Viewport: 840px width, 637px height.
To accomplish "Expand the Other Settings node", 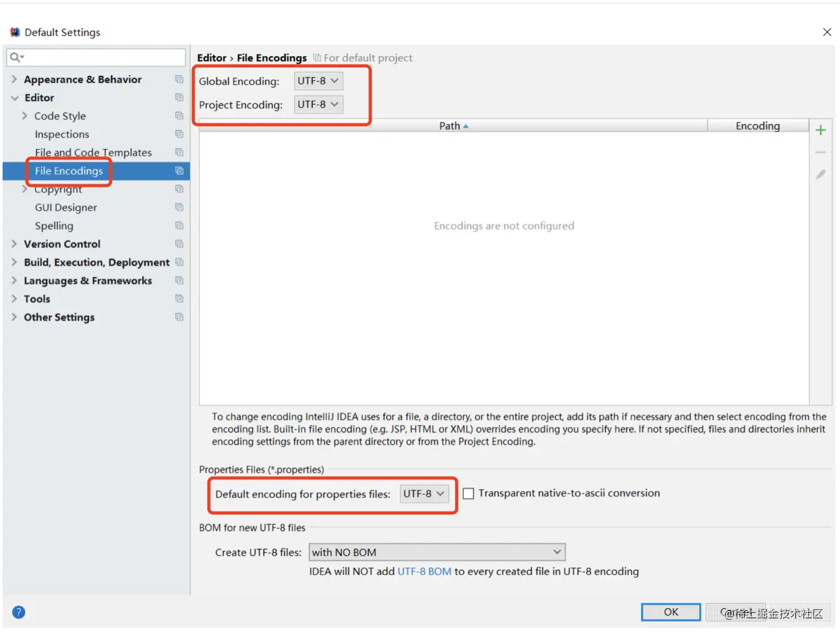I will click(x=14, y=317).
